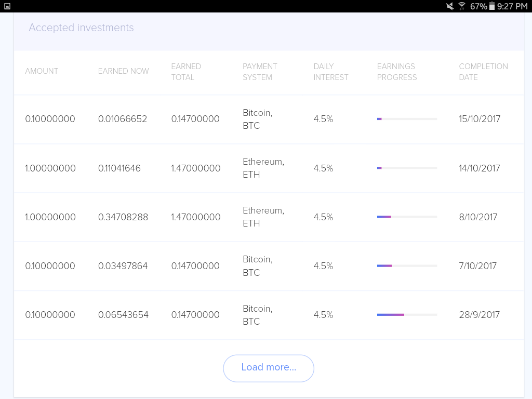Tap the 9:27 PM clock
The height and width of the screenshot is (399, 532).
tap(512, 6)
